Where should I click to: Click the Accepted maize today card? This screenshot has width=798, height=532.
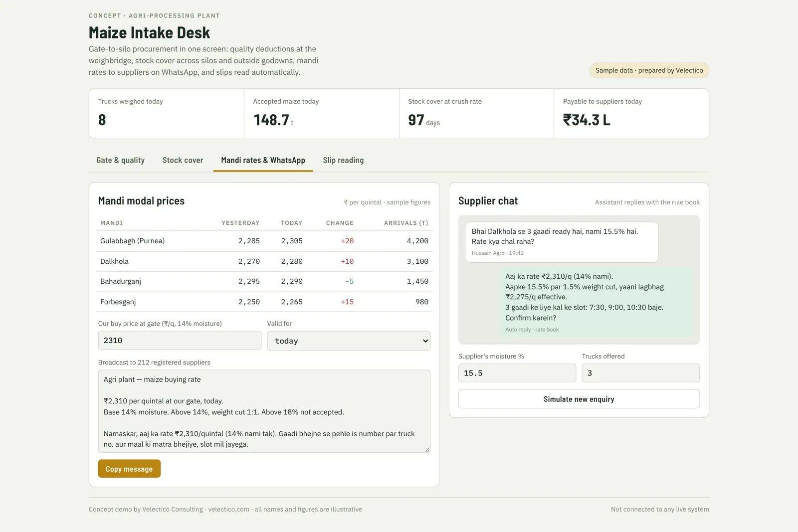pos(322,114)
